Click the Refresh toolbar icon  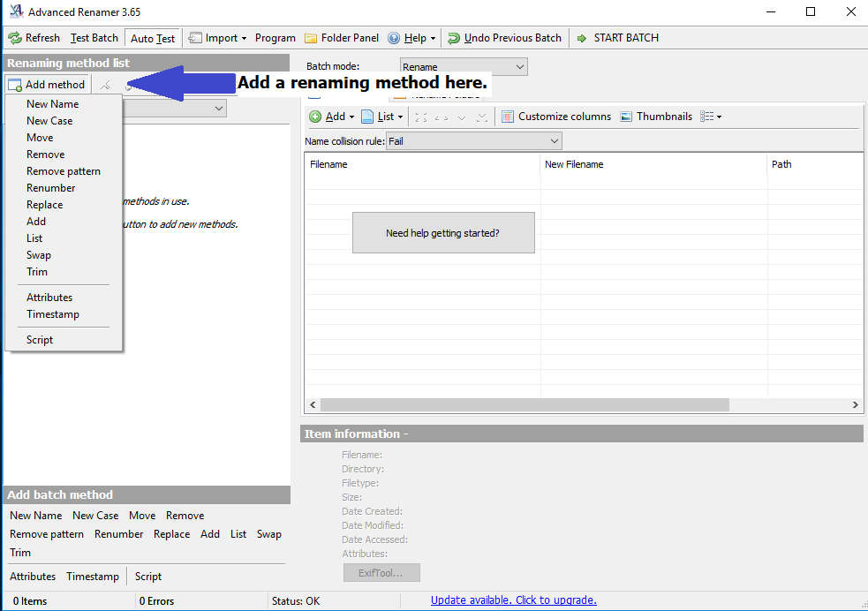[15, 38]
